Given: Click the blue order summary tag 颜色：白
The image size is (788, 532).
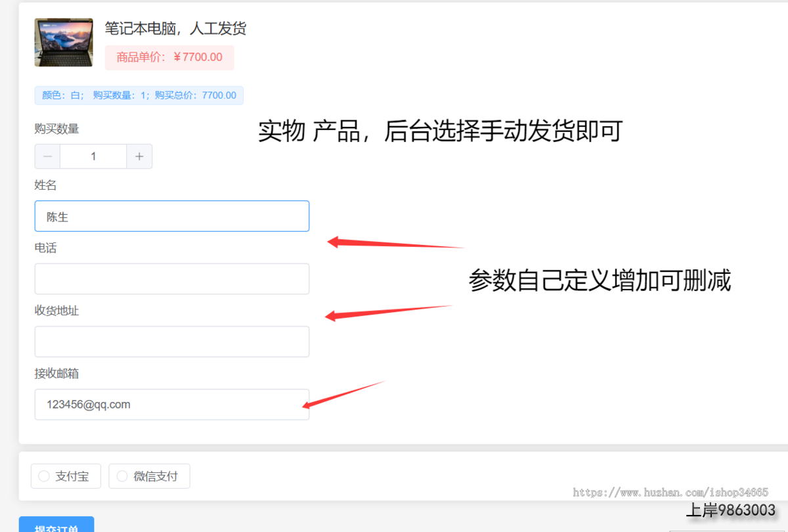Looking at the screenshot, I should [x=139, y=96].
